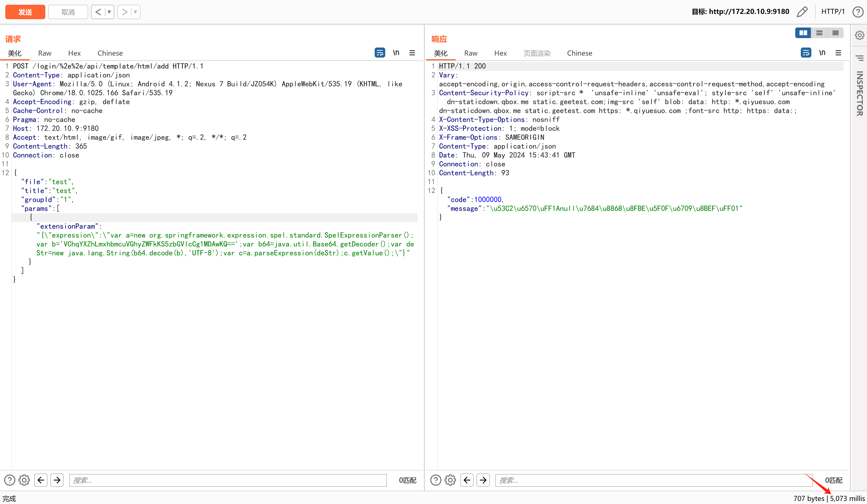
Task: Open the settings gear on the right sidebar
Action: (x=859, y=35)
